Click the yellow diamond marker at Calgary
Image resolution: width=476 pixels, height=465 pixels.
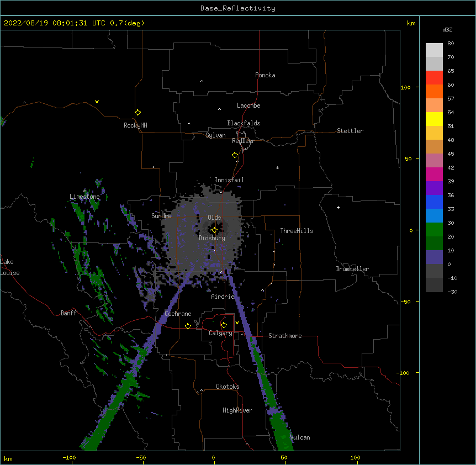[x=224, y=325]
